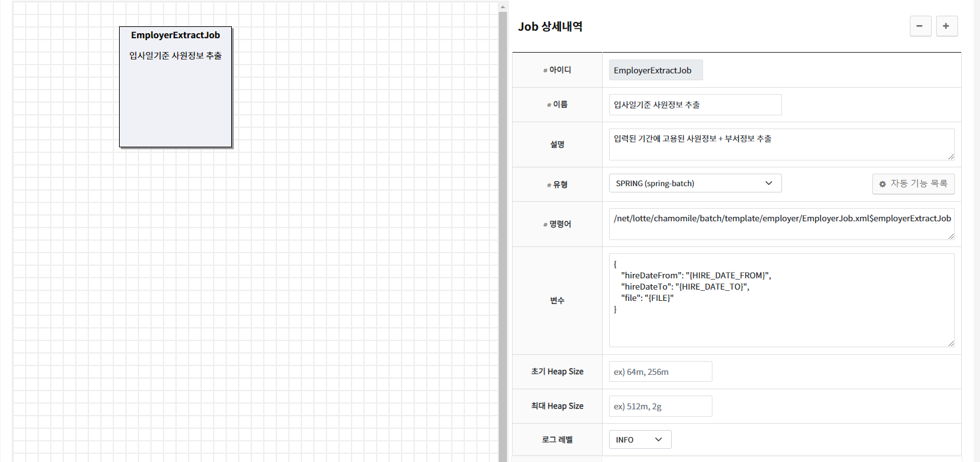Click the 초기 Heap Size input
The width and height of the screenshot is (980, 462).
coord(660,371)
